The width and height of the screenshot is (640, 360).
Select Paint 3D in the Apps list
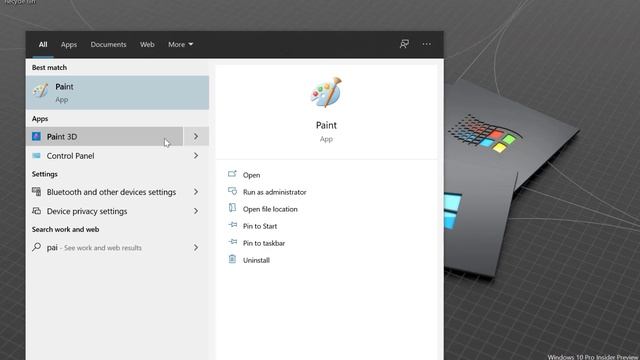click(104, 136)
